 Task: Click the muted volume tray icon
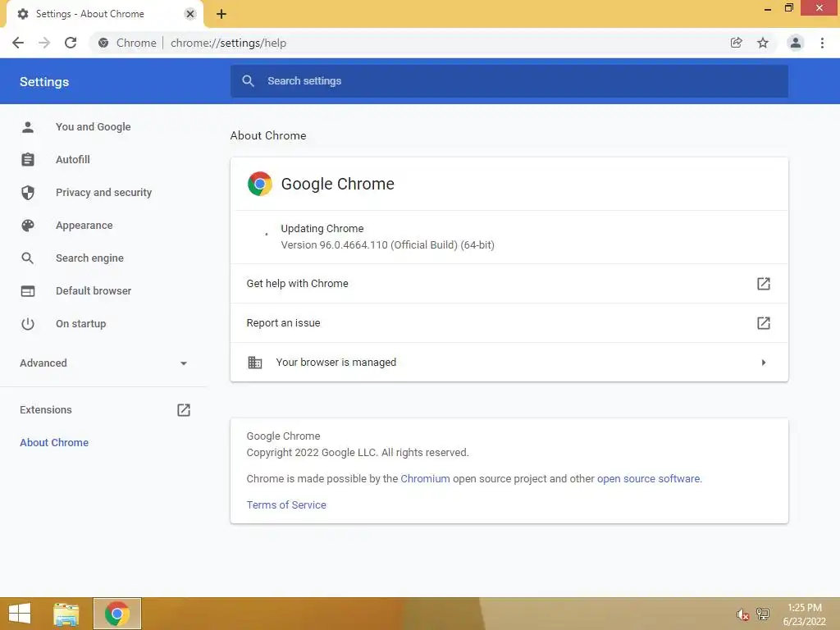(x=742, y=615)
